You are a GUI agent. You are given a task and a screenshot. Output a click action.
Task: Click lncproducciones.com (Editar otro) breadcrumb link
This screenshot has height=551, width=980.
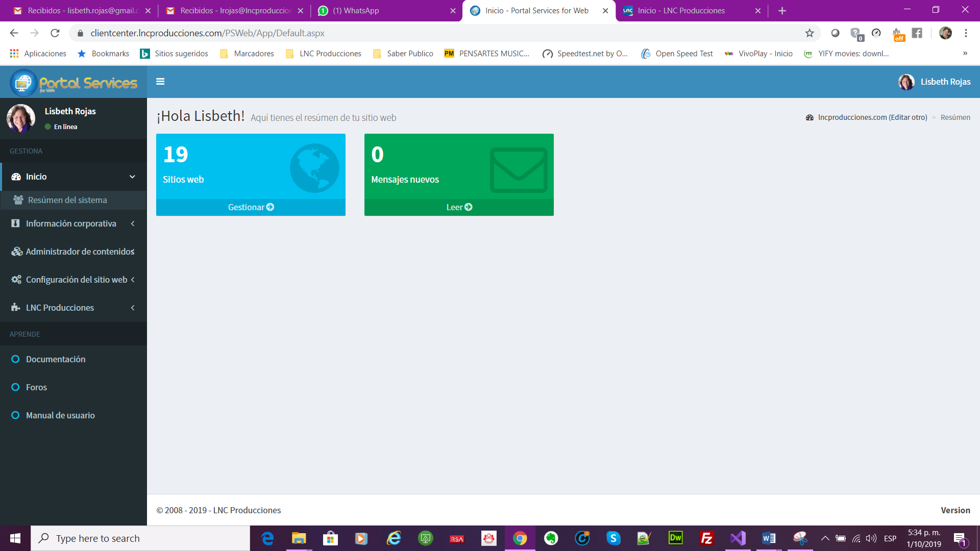pos(872,117)
